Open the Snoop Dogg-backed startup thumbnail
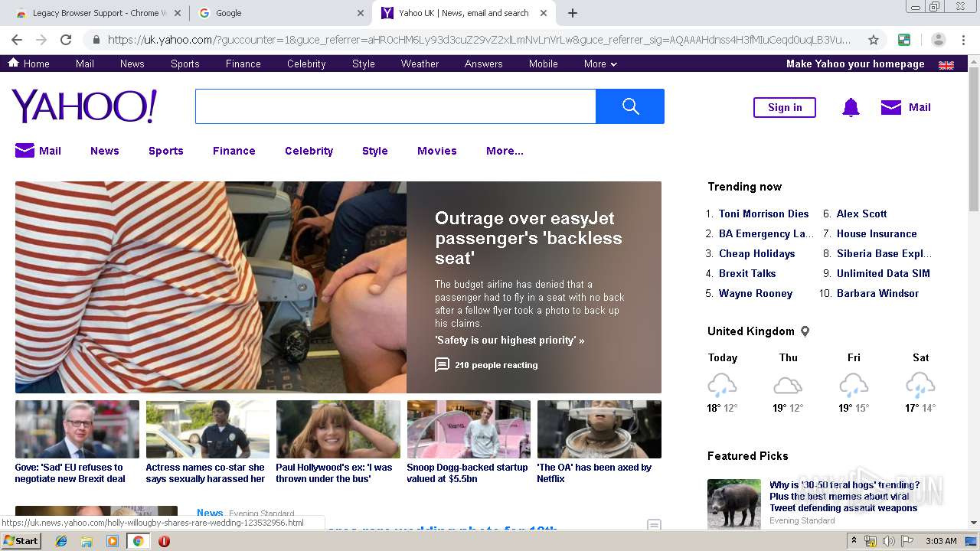This screenshot has width=980, height=551. click(469, 429)
